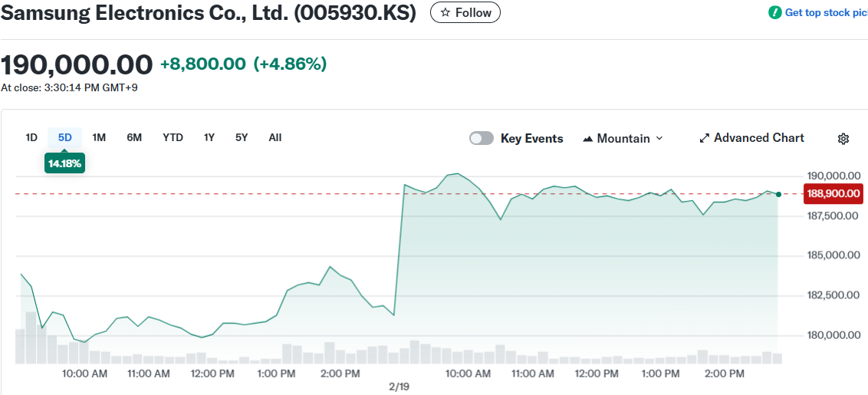The height and width of the screenshot is (395, 868).
Task: Click the Advanced Chart expand arrows icon
Action: 705,138
